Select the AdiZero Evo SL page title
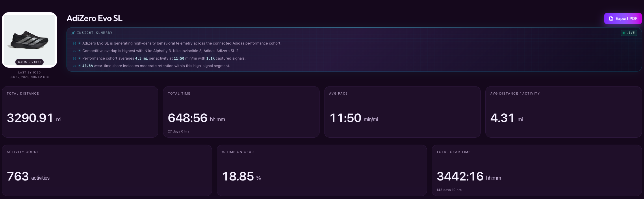This screenshot has height=199, width=644. pos(94,18)
